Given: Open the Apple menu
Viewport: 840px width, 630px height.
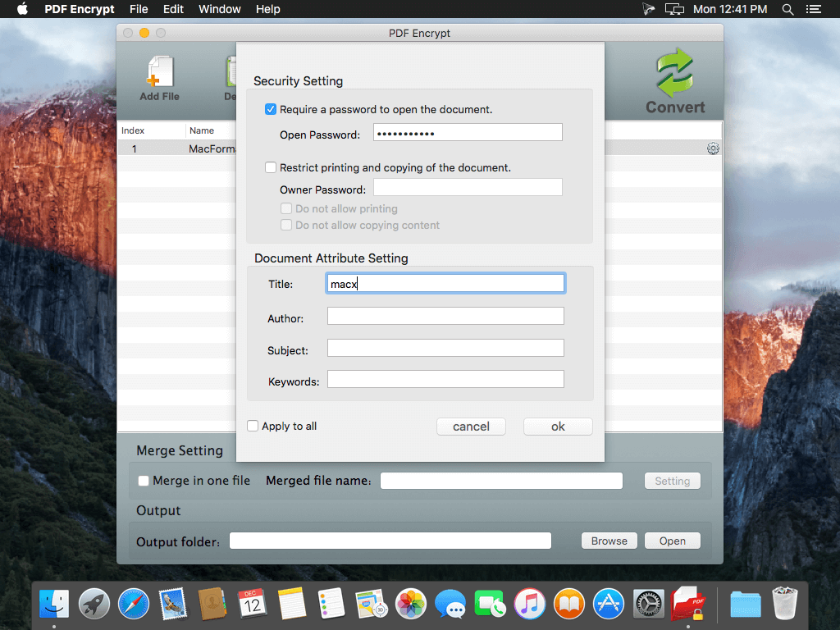Looking at the screenshot, I should (x=22, y=9).
